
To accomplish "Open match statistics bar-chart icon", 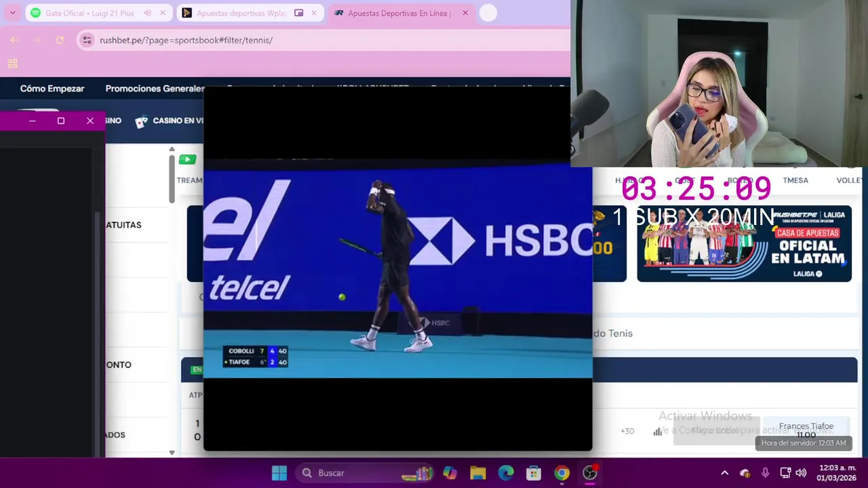I will tap(657, 431).
